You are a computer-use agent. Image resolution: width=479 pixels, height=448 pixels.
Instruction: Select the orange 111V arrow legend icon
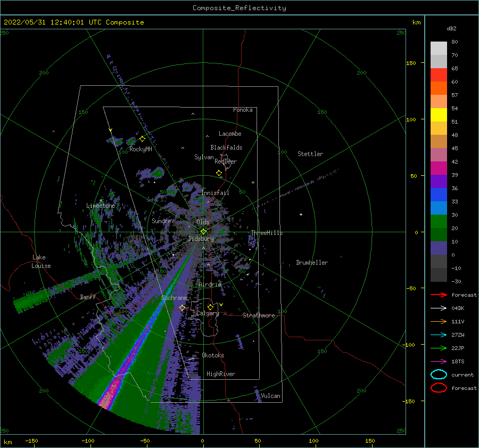pos(439,321)
